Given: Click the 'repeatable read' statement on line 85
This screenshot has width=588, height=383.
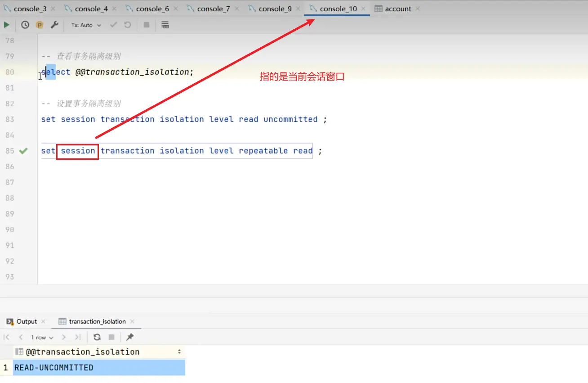Looking at the screenshot, I should click(x=182, y=151).
